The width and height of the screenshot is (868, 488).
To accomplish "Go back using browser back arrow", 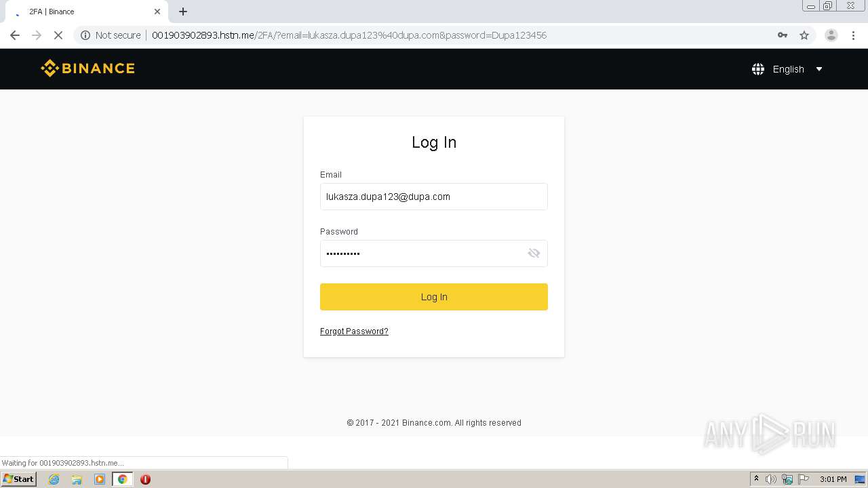I will click(x=15, y=35).
